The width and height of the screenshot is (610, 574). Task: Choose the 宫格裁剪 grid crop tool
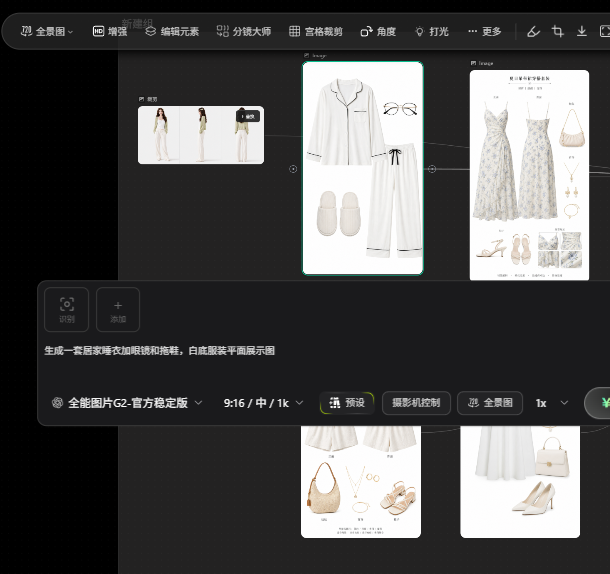(x=316, y=32)
